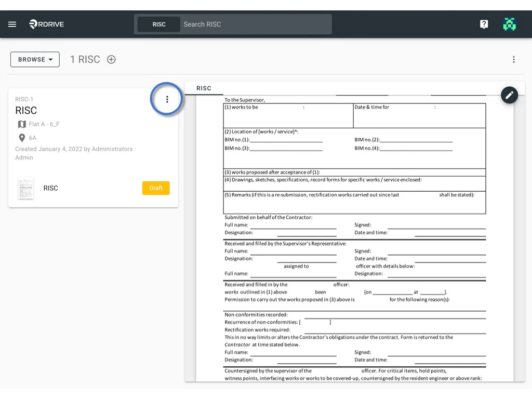Image resolution: width=532 pixels, height=399 pixels.
Task: Open the help question mark icon
Action: point(484,24)
